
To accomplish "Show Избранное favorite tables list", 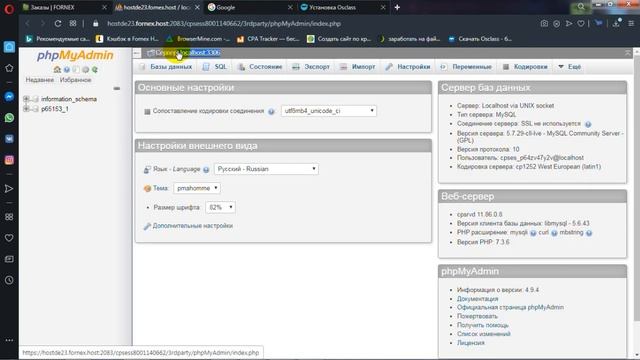I will (x=76, y=80).
